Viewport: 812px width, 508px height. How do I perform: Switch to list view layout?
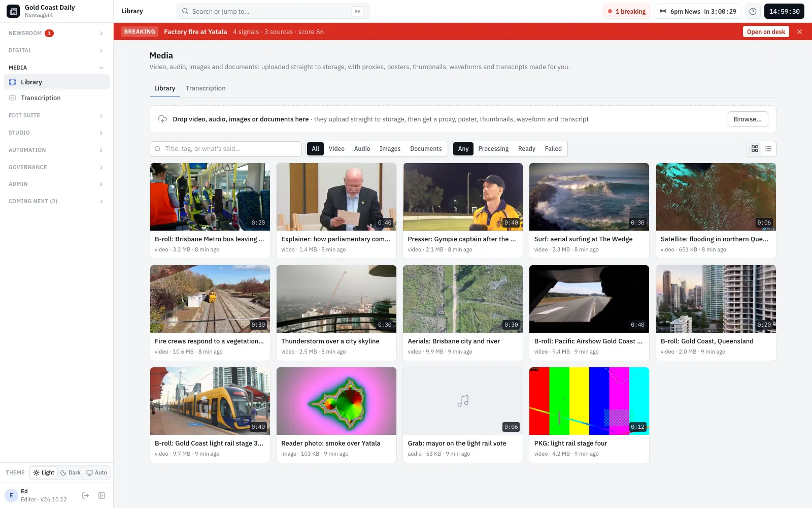(x=768, y=149)
